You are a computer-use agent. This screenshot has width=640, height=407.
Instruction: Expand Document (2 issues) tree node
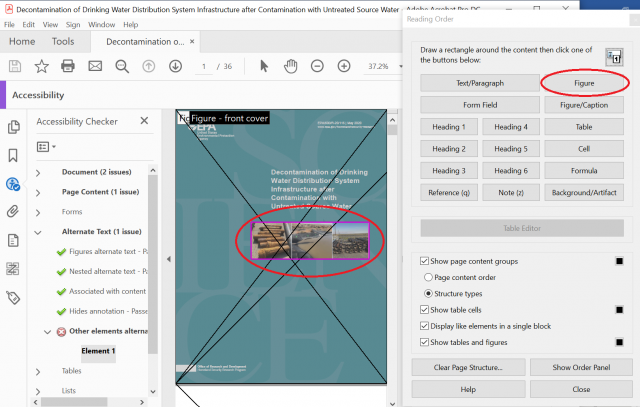pos(38,172)
